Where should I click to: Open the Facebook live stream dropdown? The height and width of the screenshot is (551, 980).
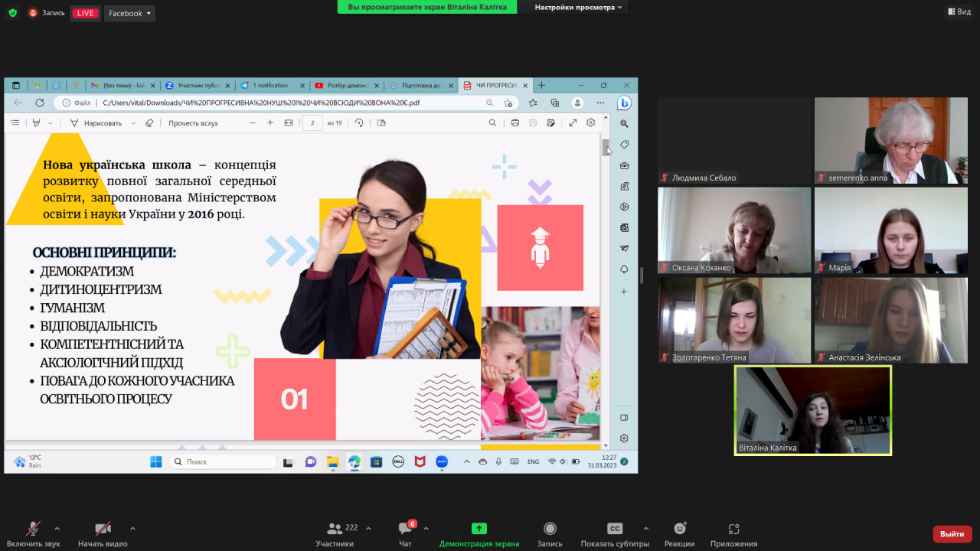(x=129, y=13)
